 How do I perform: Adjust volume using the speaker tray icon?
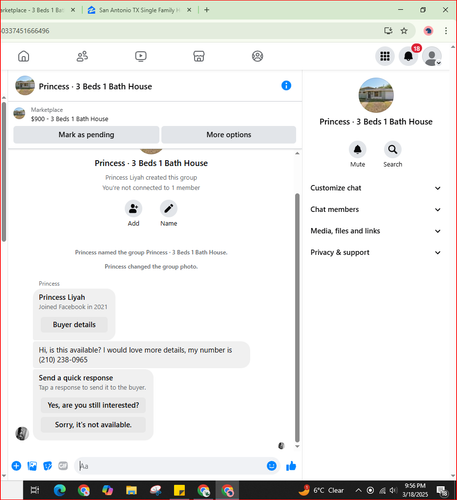pos(393,490)
